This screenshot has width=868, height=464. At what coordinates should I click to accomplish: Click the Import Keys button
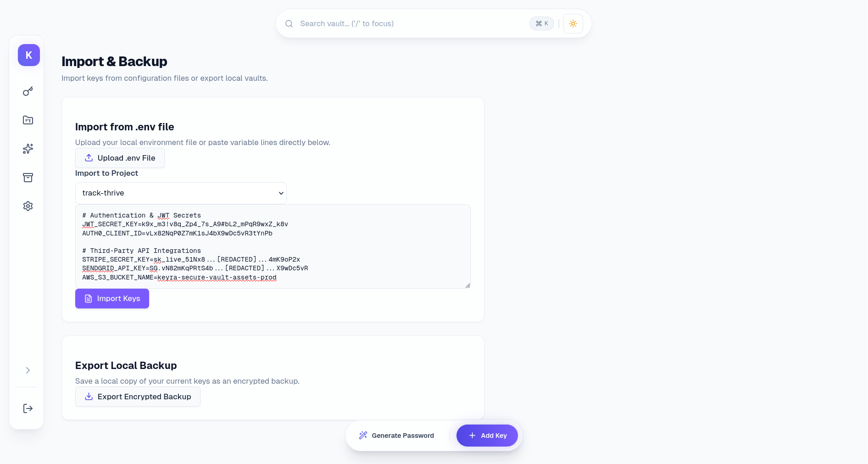(x=112, y=298)
